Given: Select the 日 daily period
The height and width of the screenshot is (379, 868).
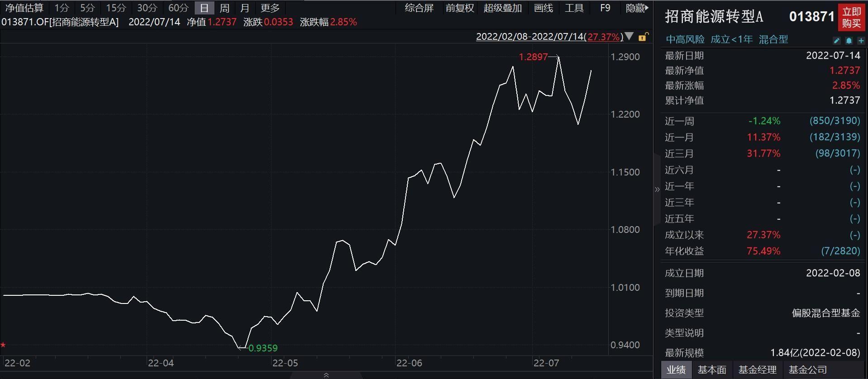Looking at the screenshot, I should [204, 8].
